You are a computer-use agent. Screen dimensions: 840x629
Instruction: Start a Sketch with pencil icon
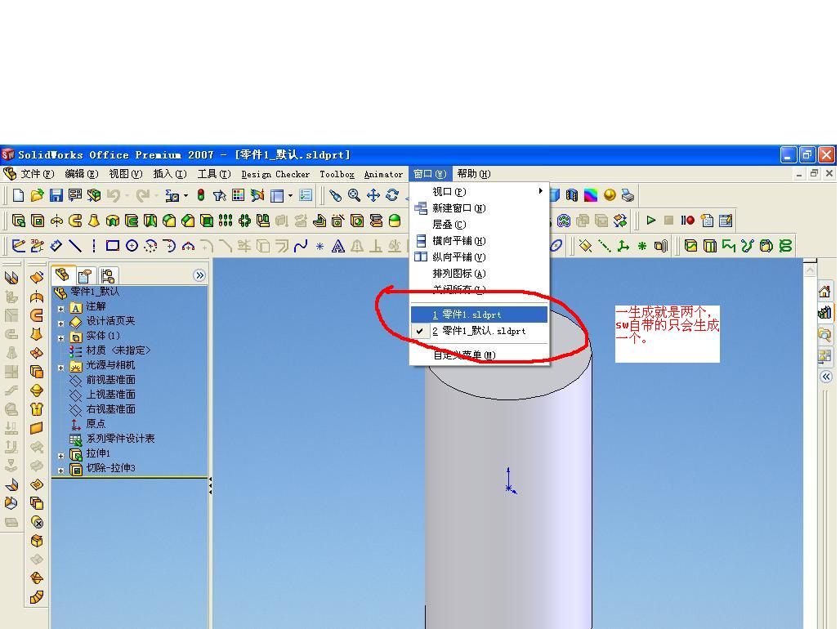18,246
